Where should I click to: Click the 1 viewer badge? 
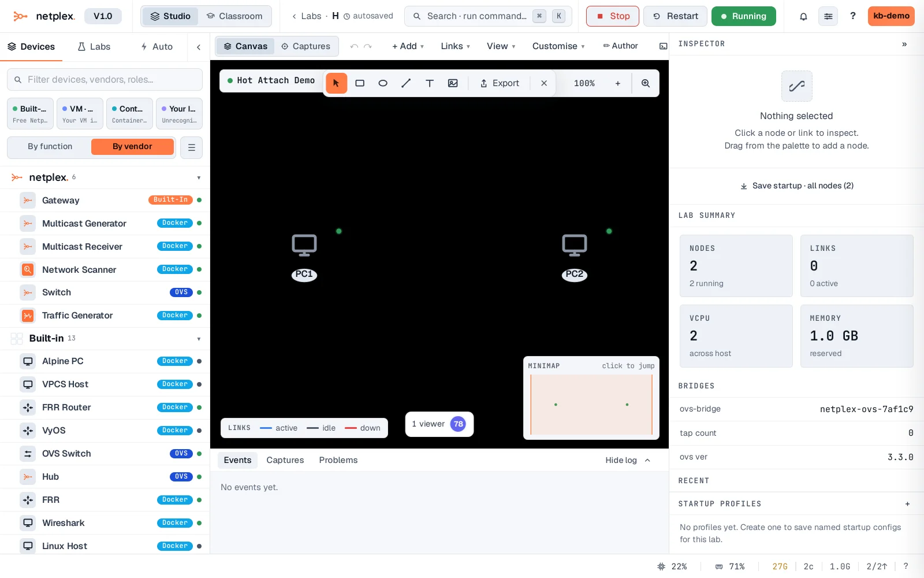pos(439,424)
